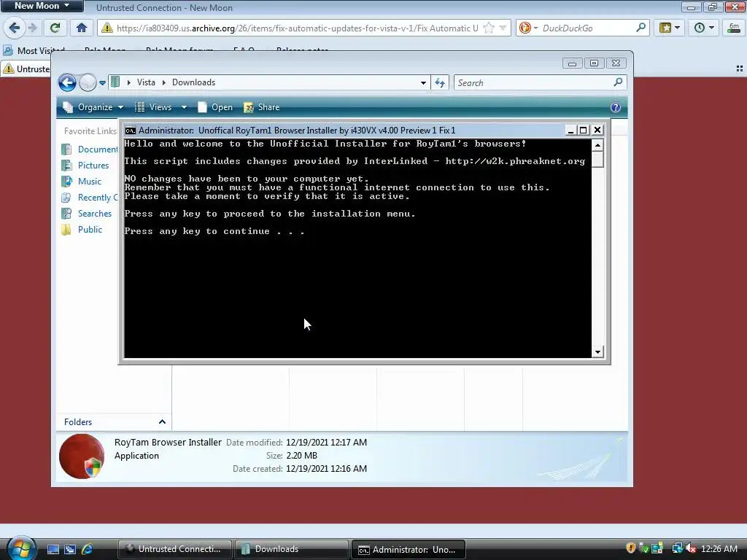The width and height of the screenshot is (747, 560).
Task: Open Explorer help with the question mark
Action: pyautogui.click(x=616, y=107)
